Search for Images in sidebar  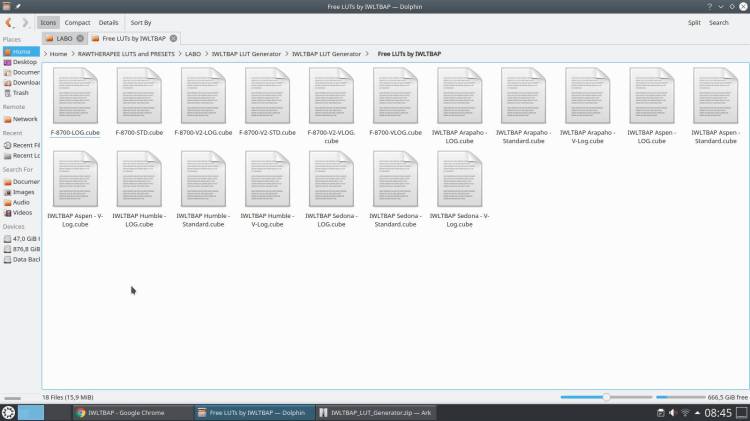tap(21, 192)
